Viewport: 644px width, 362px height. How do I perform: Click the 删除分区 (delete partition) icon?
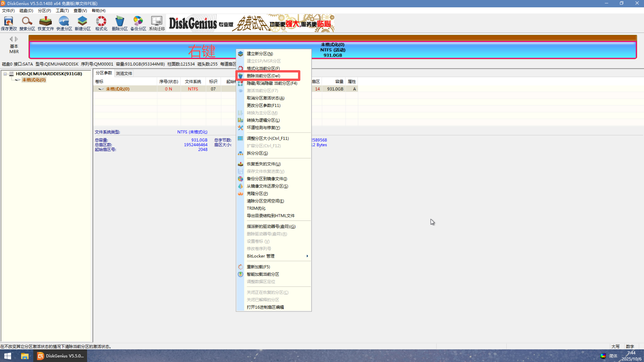119,23
